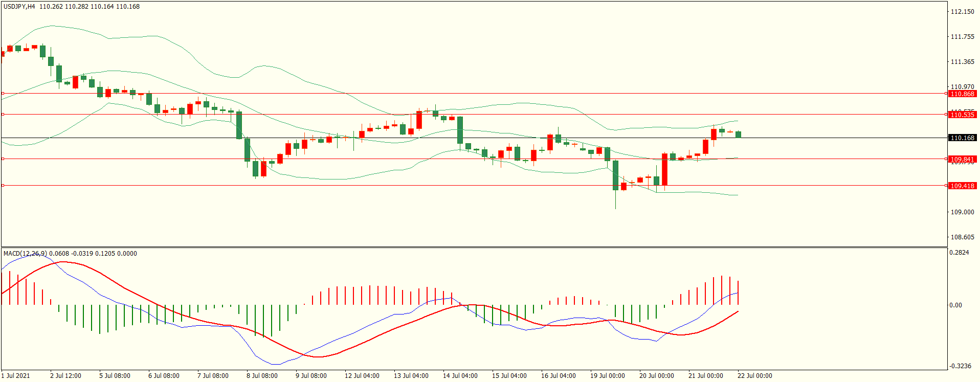Click the black 110.168 current price tag
The image size is (980, 382).
[x=962, y=138]
